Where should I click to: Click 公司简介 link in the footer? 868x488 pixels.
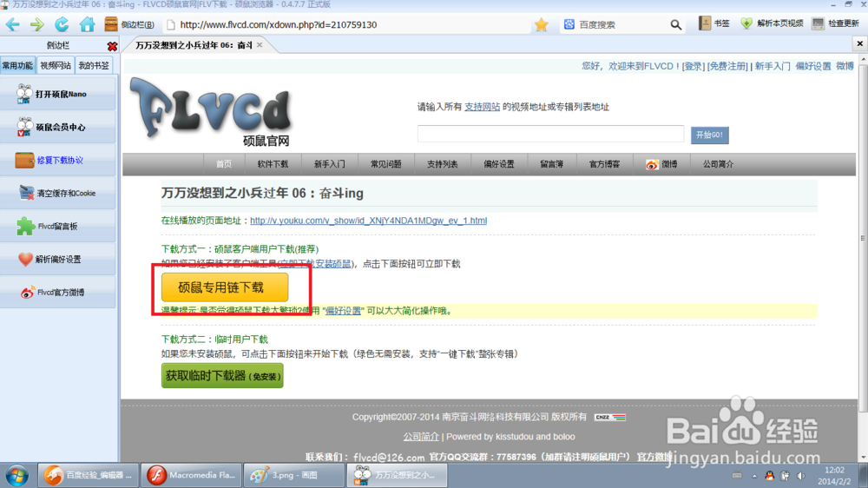[421, 437]
